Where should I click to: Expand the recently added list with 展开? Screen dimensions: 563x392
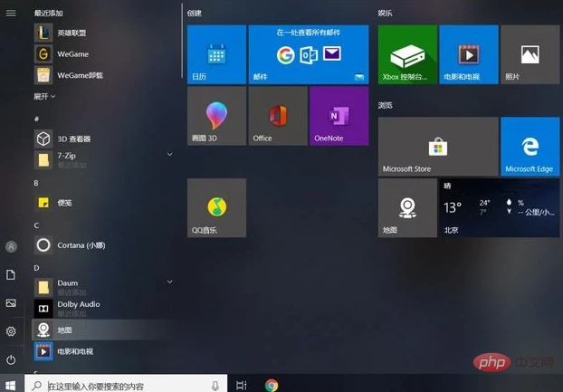44,96
